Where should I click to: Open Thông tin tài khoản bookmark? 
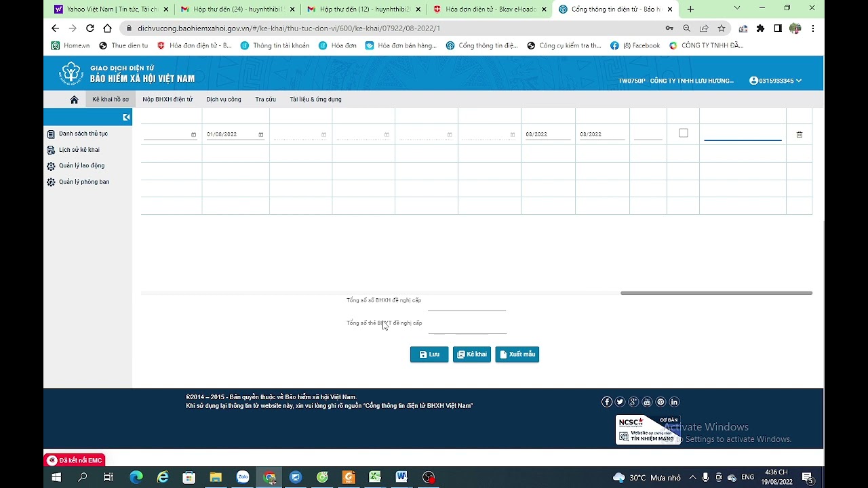coord(275,45)
